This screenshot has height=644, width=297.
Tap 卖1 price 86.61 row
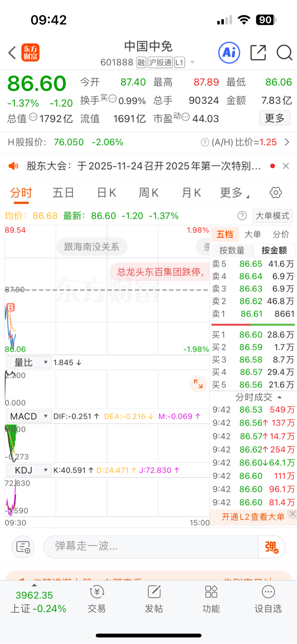(x=253, y=314)
